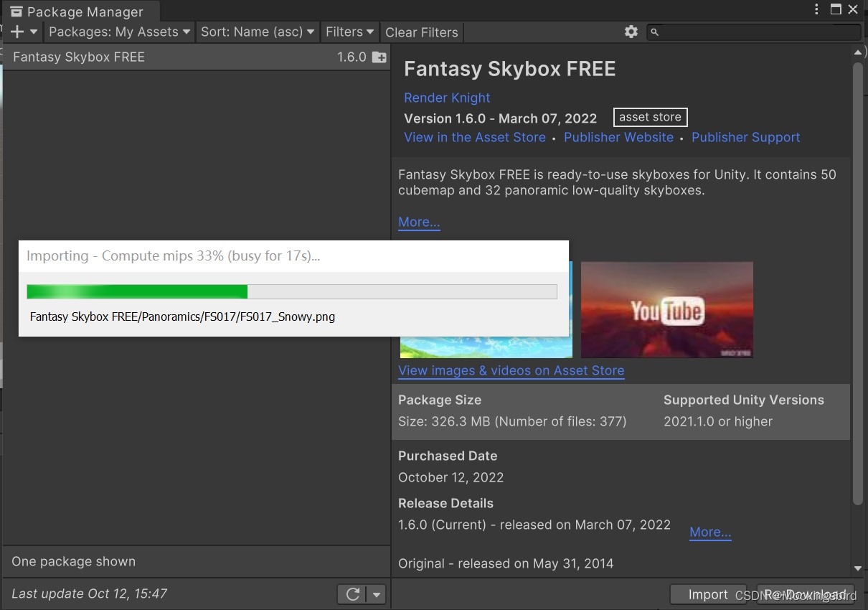Click Original - released on May 31, 2014
Image resolution: width=868 pixels, height=610 pixels.
pos(506,563)
